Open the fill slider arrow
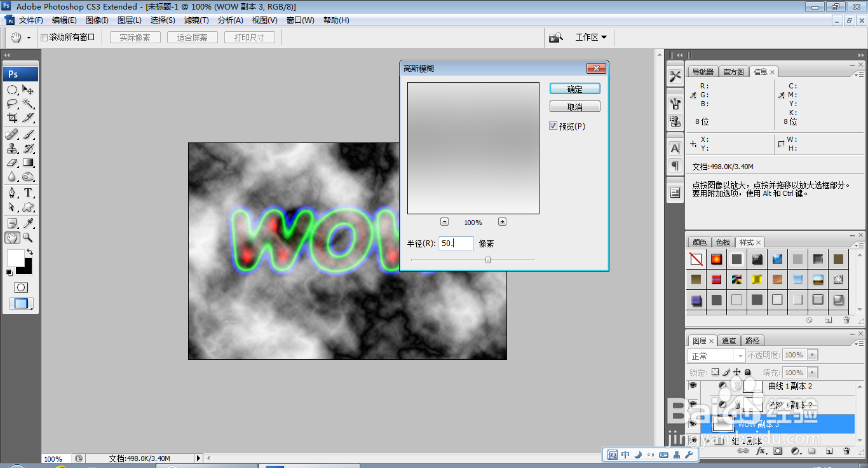 (x=813, y=373)
